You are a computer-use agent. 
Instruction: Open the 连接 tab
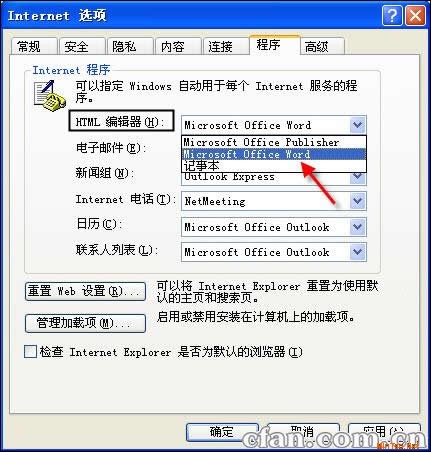[225, 46]
